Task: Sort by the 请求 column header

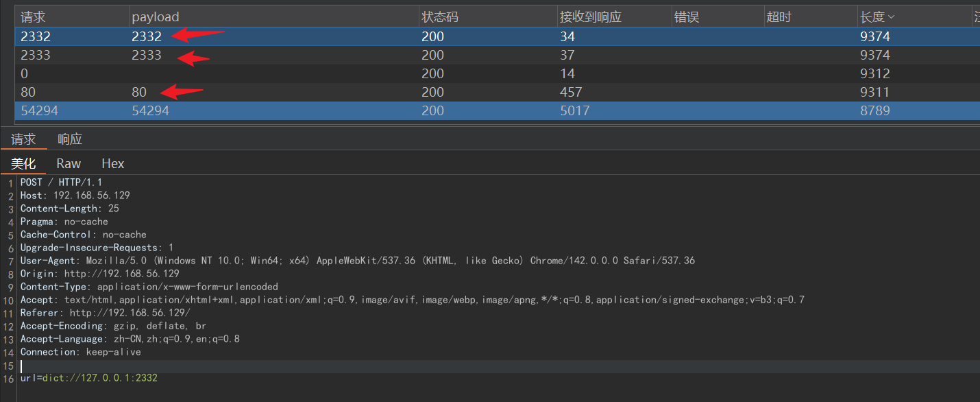Action: [33, 17]
